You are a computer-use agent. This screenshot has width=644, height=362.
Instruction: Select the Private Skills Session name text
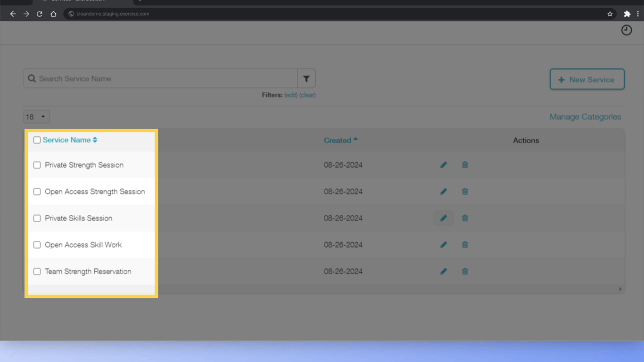pyautogui.click(x=79, y=218)
